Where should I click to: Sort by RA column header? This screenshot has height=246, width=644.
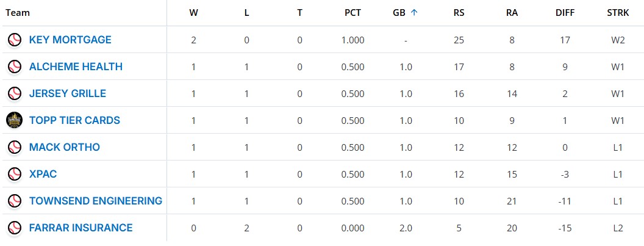512,13
